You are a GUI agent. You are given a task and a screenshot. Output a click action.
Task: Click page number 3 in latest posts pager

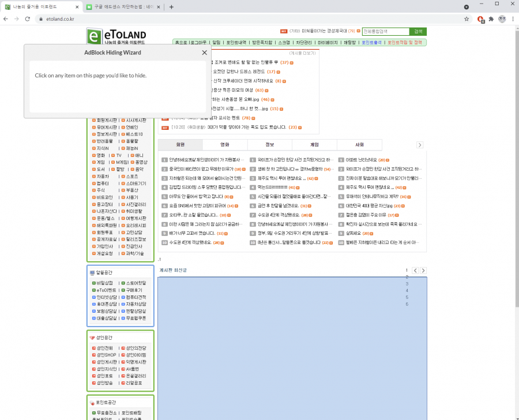(x=407, y=284)
